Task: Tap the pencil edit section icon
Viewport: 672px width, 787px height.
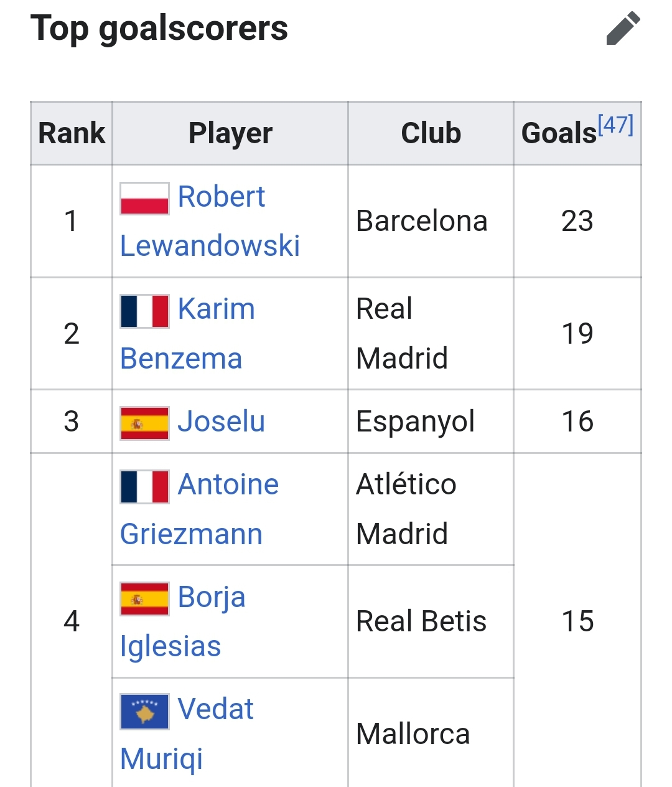Action: pos(623,28)
